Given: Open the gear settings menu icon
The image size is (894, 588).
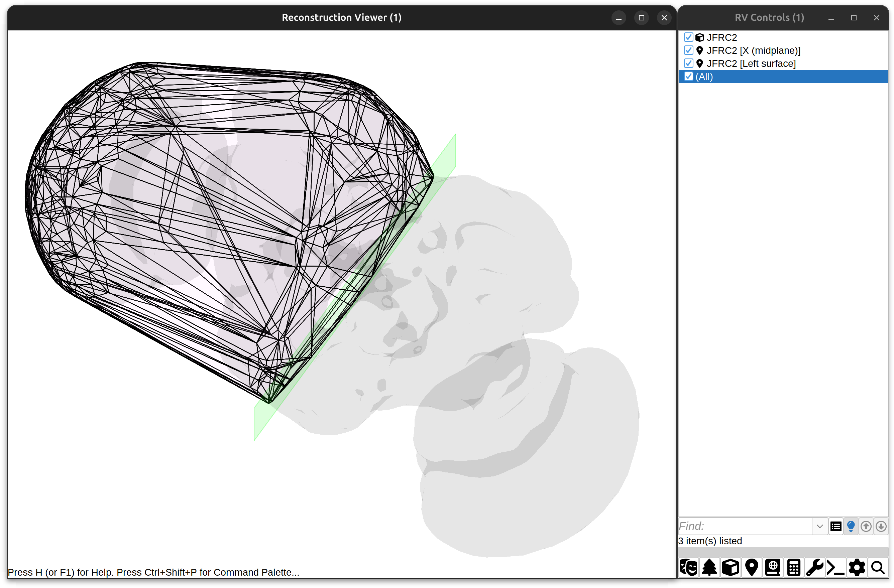Looking at the screenshot, I should tap(857, 567).
